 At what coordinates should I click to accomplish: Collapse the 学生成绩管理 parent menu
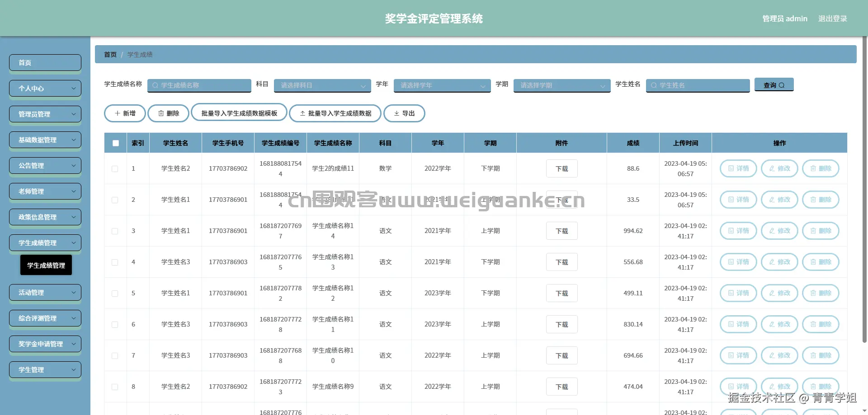point(45,243)
